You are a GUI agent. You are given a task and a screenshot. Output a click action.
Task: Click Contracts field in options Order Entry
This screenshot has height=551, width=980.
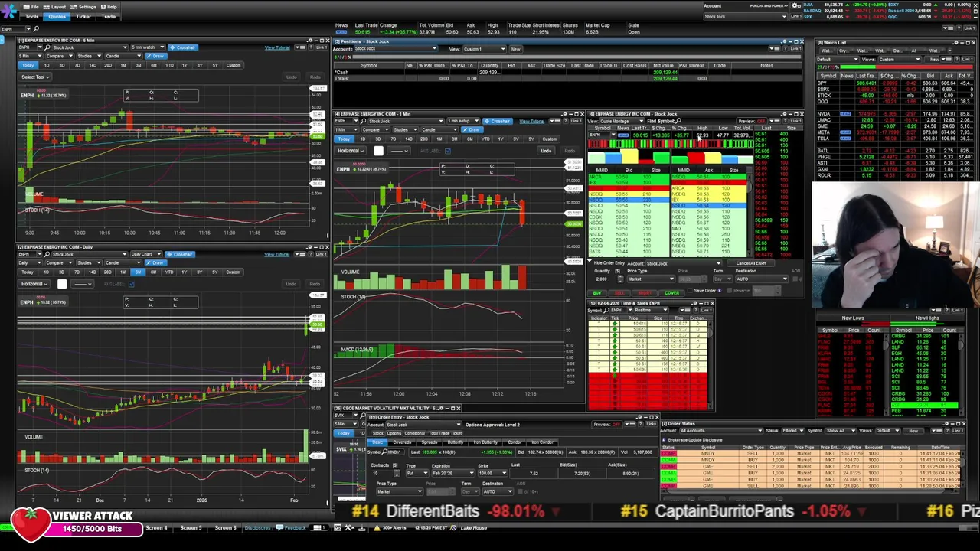click(x=380, y=473)
